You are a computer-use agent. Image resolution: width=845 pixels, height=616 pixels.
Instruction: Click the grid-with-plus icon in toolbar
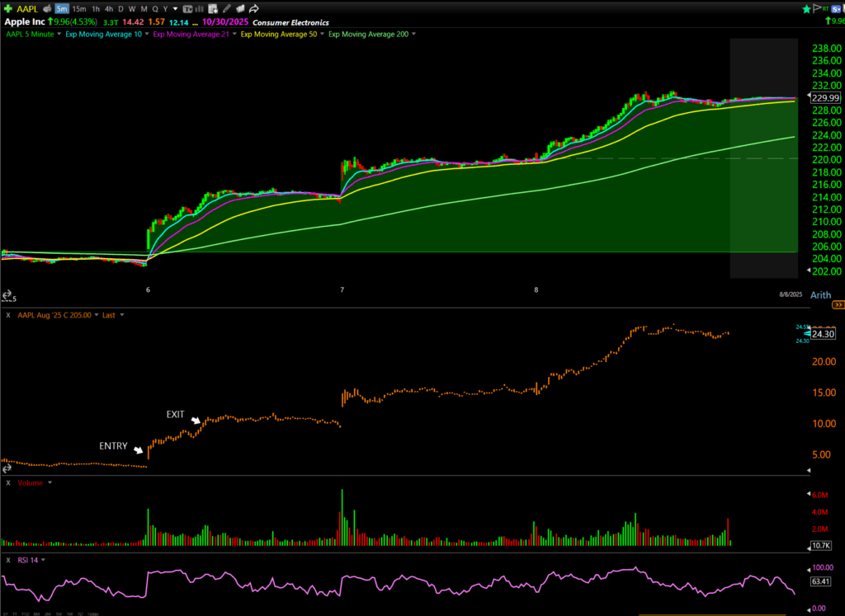[214, 8]
